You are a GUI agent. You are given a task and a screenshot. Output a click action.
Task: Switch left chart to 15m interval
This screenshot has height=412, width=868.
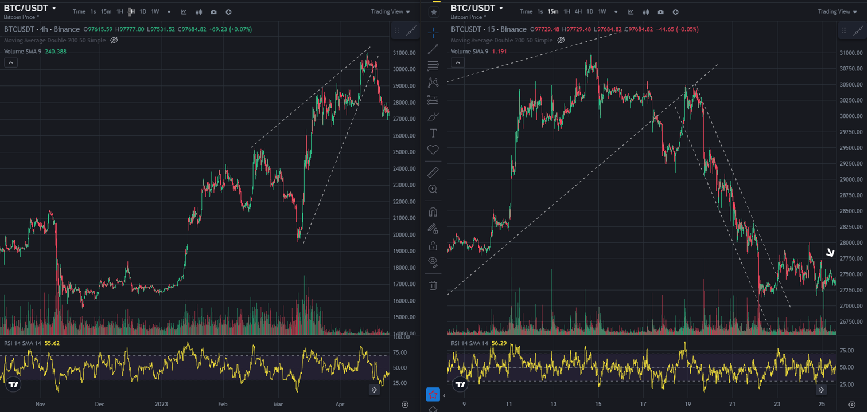click(106, 11)
